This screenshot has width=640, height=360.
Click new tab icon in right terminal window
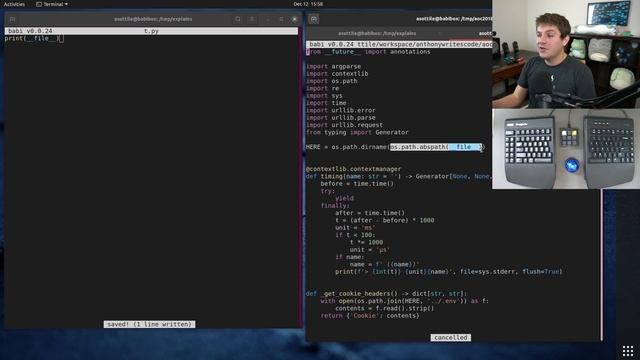click(313, 19)
